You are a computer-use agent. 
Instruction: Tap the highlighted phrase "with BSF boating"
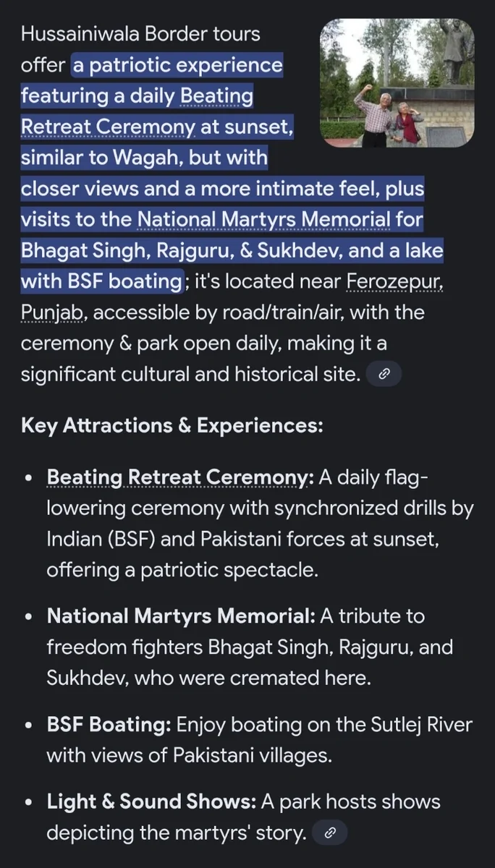point(101,281)
